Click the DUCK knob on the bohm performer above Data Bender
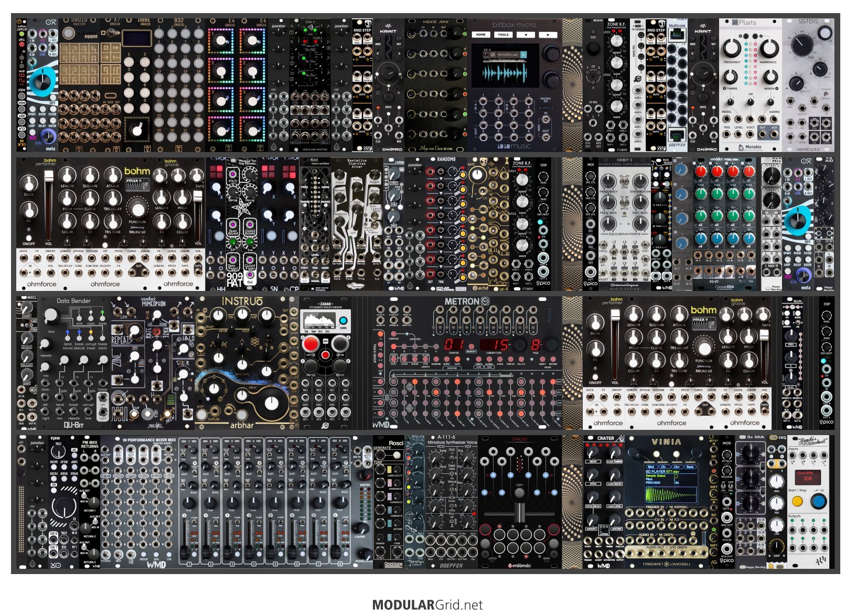Image resolution: width=856 pixels, height=616 pixels. click(29, 182)
